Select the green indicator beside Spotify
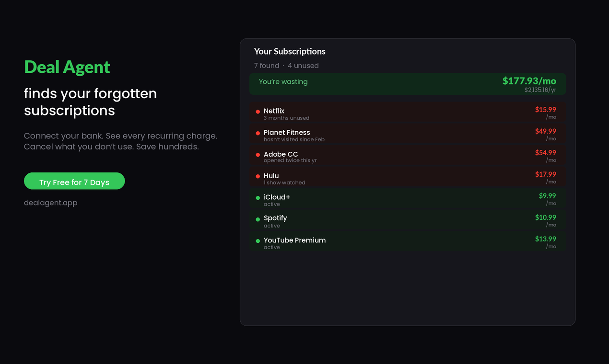The width and height of the screenshot is (609, 364). click(x=258, y=219)
